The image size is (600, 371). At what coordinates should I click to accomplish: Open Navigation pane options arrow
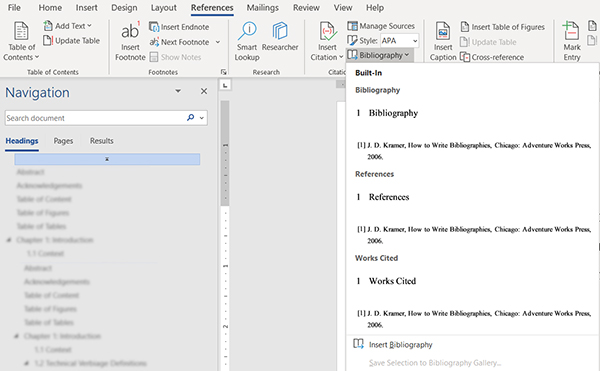point(178,91)
